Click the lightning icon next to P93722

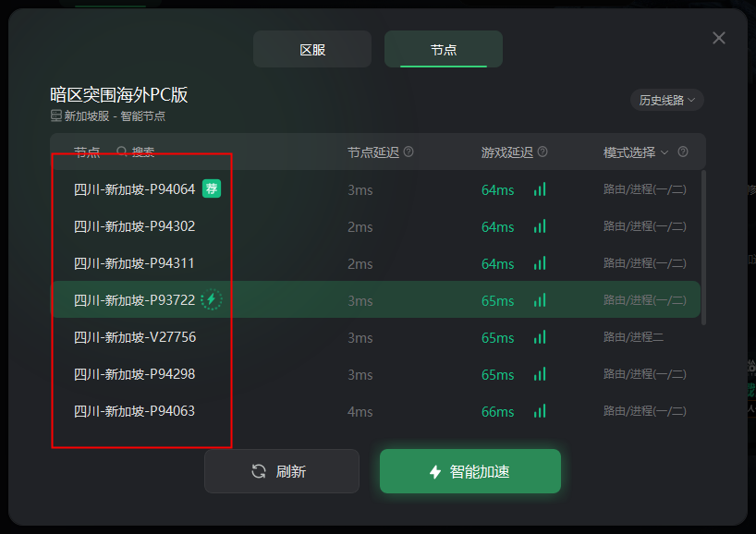(x=211, y=299)
